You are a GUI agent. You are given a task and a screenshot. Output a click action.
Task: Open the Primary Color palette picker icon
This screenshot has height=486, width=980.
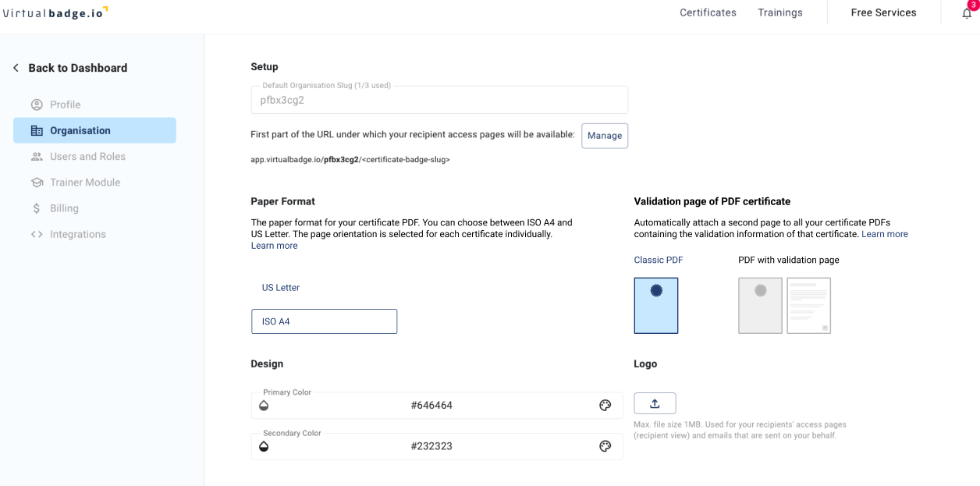click(605, 405)
